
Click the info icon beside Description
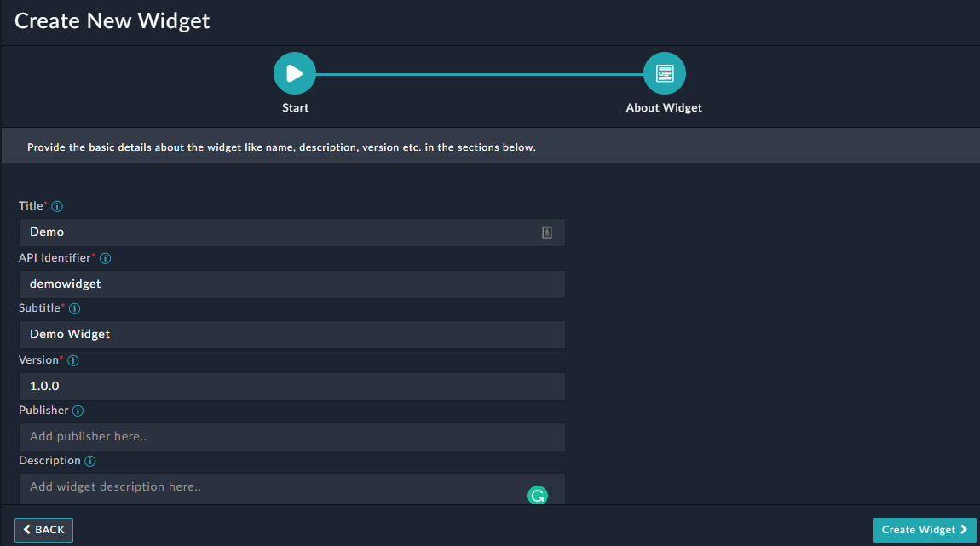point(92,461)
